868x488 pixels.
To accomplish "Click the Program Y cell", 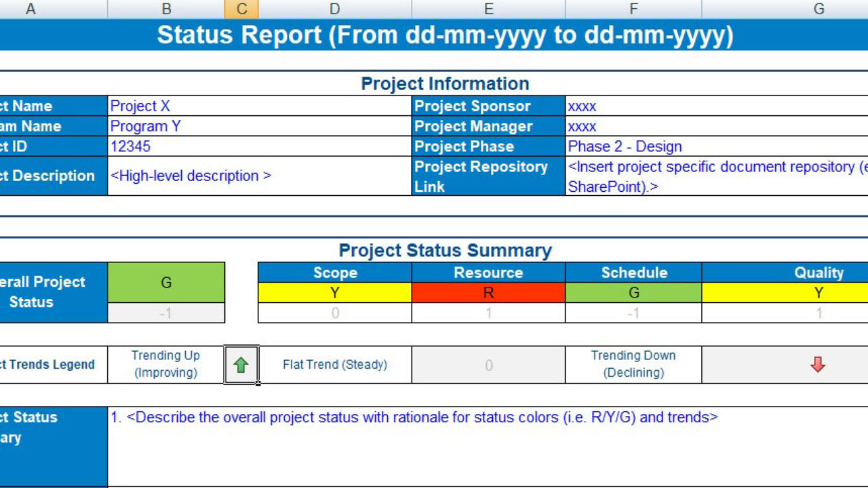I will pos(259,126).
